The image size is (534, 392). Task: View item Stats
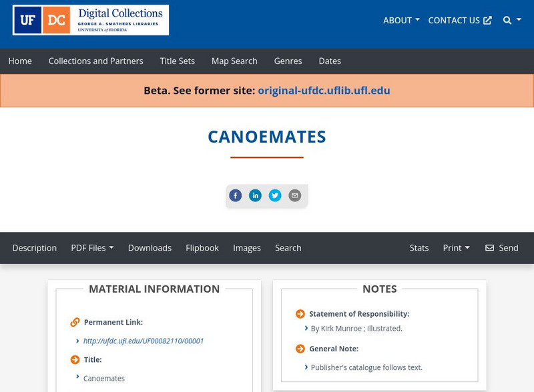point(419,248)
